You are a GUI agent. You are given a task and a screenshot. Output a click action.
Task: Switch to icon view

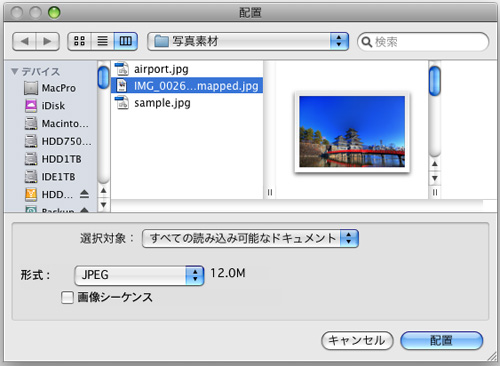tap(79, 41)
